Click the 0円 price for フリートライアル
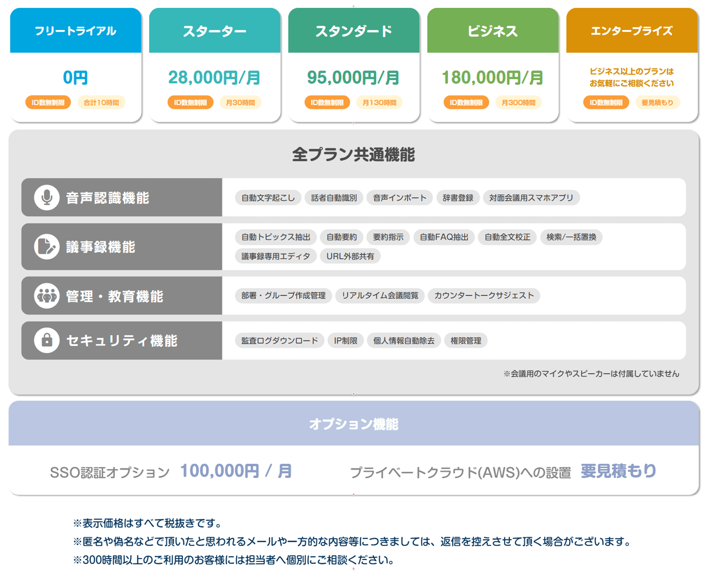The image size is (710, 588). tap(75, 77)
